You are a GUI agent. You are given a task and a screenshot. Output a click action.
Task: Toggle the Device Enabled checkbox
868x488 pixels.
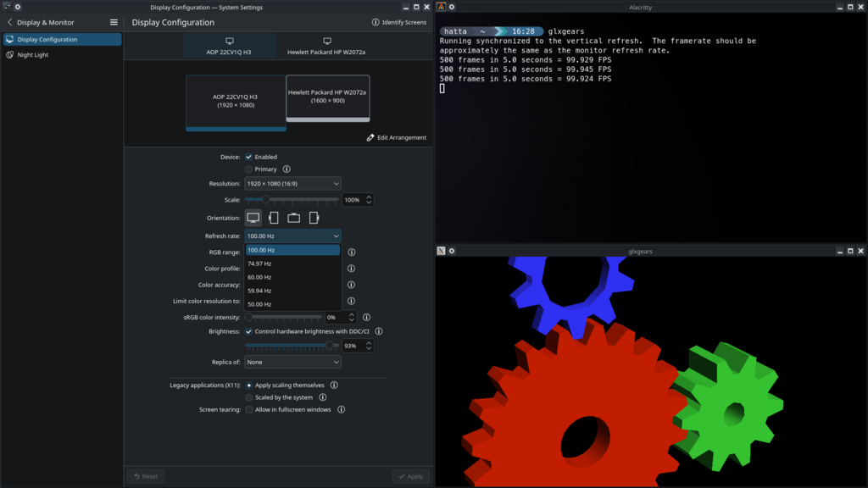pos(248,157)
